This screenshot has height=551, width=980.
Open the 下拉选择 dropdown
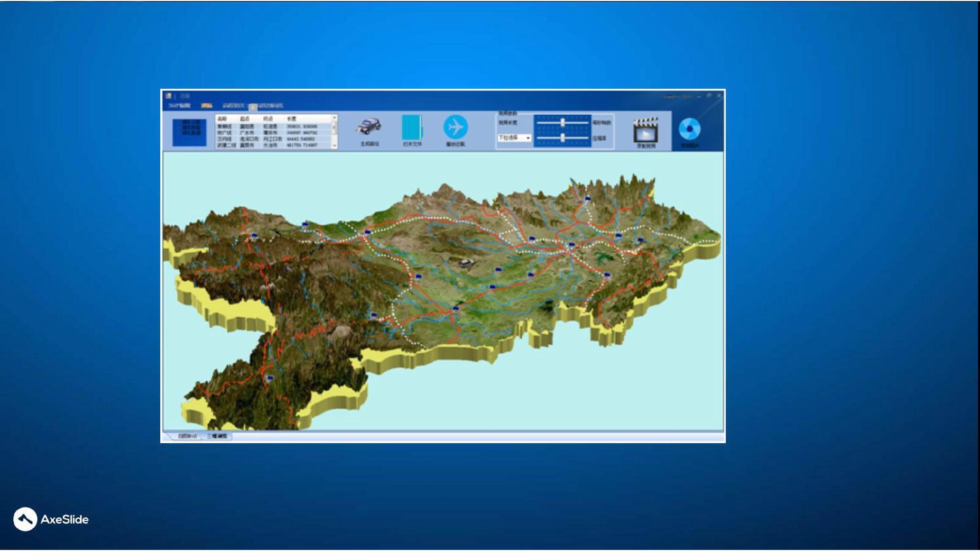[515, 138]
